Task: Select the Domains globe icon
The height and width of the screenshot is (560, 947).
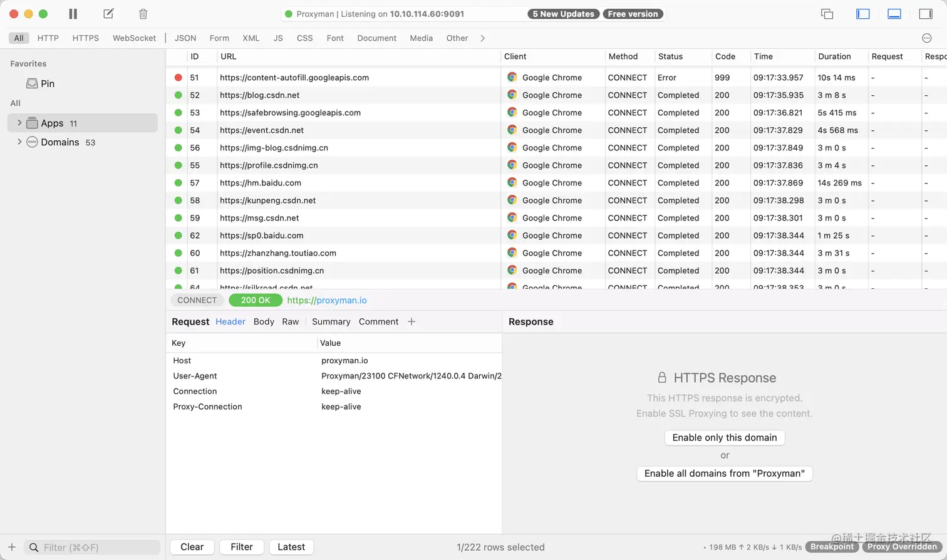Action: coord(32,142)
